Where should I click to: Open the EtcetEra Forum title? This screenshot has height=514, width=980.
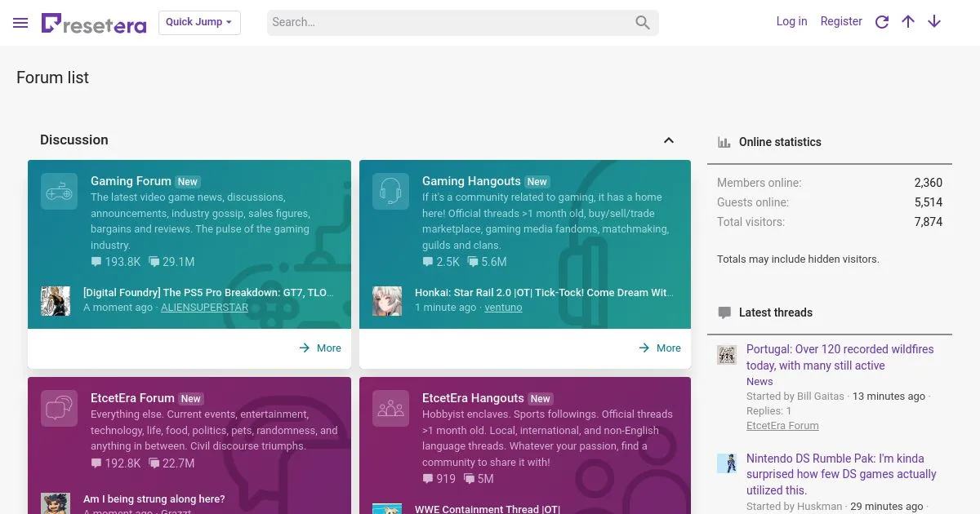pyautogui.click(x=132, y=398)
